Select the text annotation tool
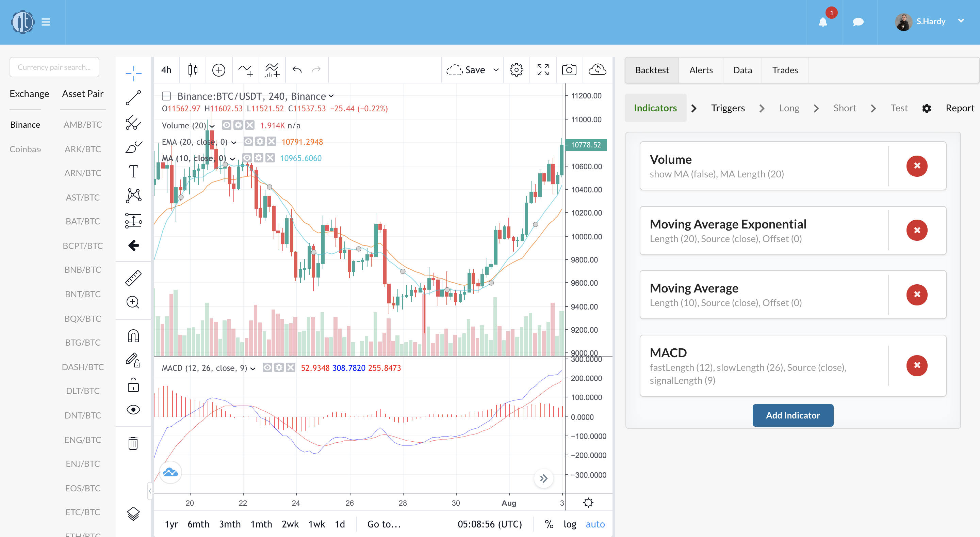The width and height of the screenshot is (980, 537). [x=133, y=171]
